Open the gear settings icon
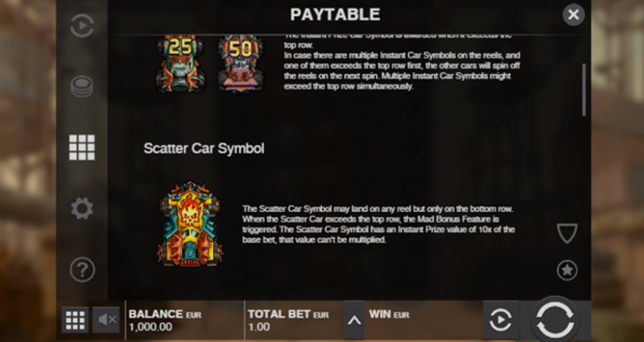Viewport: 644px width, 342px height. [x=82, y=208]
